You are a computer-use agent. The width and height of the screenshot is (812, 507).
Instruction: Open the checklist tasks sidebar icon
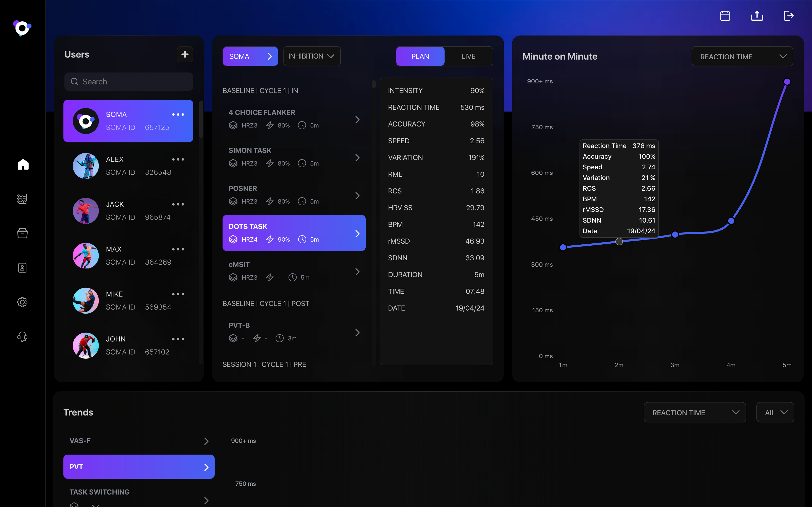coord(23,199)
